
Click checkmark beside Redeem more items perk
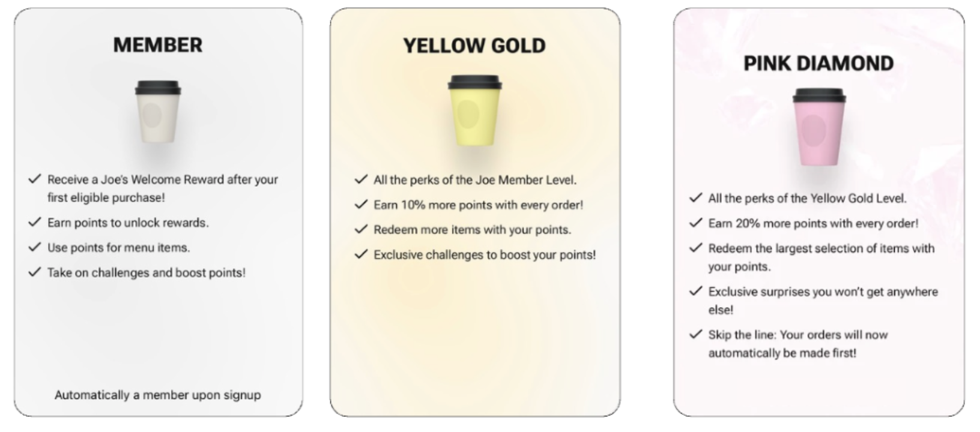[361, 229]
